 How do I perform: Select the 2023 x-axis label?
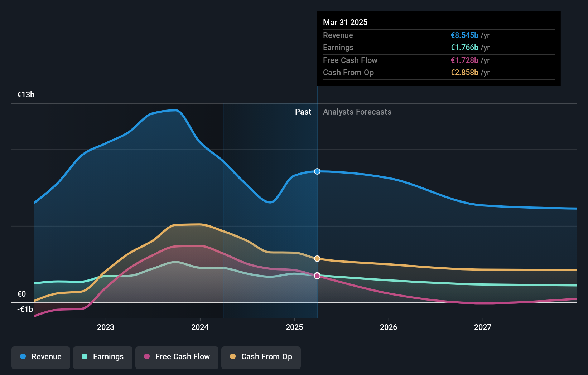106,327
